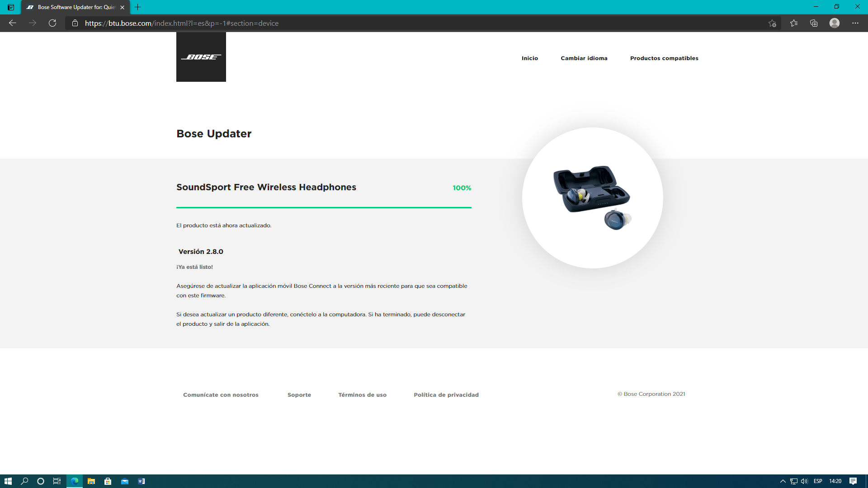Image resolution: width=868 pixels, height=488 pixels.
Task: Open the browser profile avatar
Action: [x=834, y=23]
